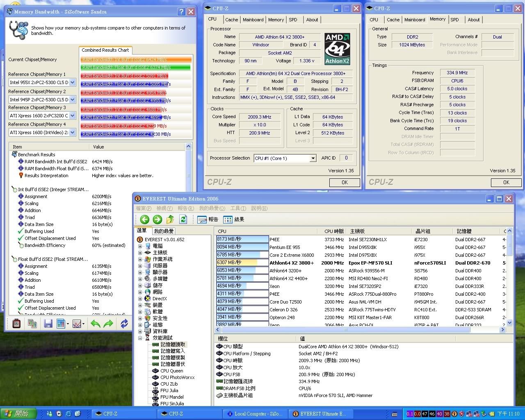This screenshot has width=525, height=420.
Task: Switch to the EVEREST Ultimate taskbar button
Action: click(x=321, y=414)
